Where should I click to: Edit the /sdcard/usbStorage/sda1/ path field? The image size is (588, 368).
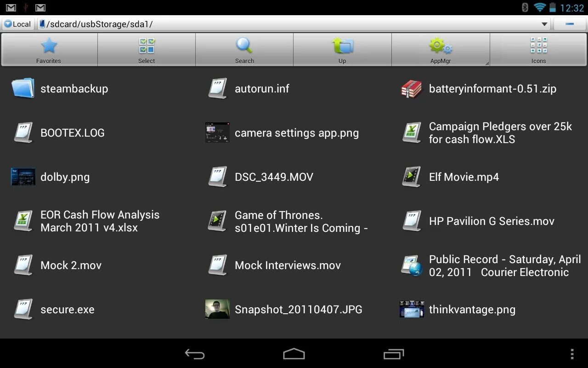coord(294,24)
